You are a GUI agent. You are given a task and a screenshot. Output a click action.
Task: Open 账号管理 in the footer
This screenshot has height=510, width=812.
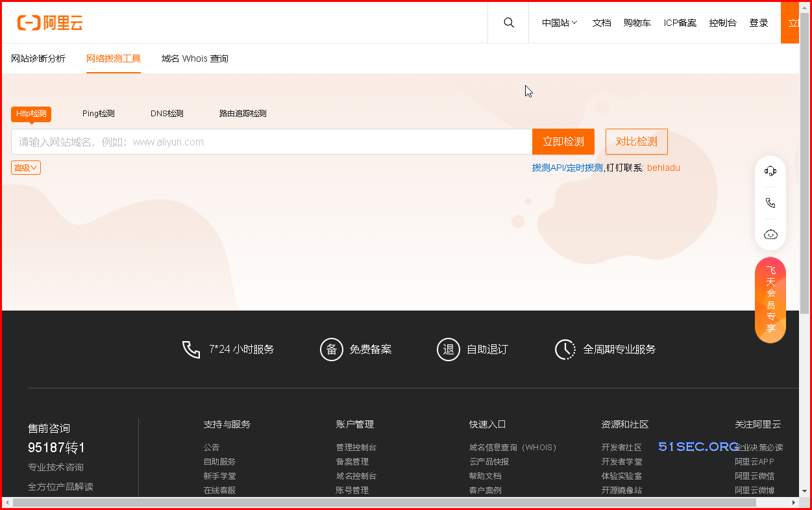(x=352, y=490)
